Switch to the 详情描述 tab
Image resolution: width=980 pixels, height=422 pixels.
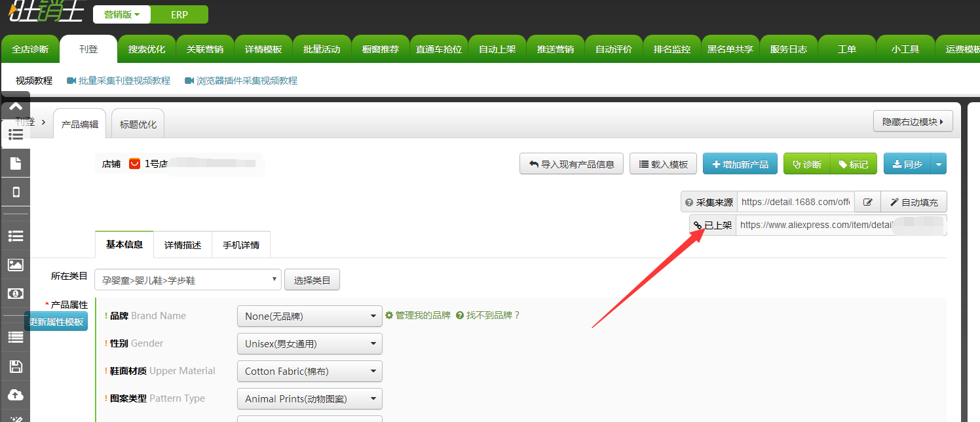coord(183,245)
